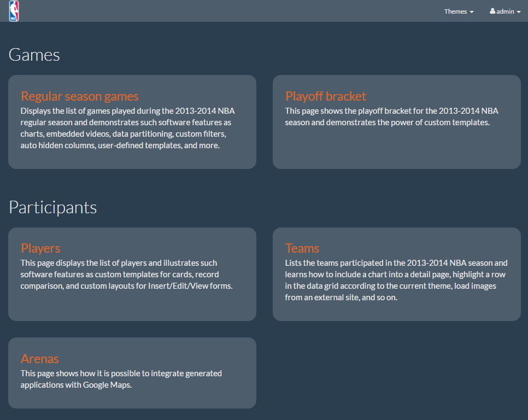Screen dimensions: 528x420
Task: Open the Themes dropdown menu
Action: click(458, 11)
